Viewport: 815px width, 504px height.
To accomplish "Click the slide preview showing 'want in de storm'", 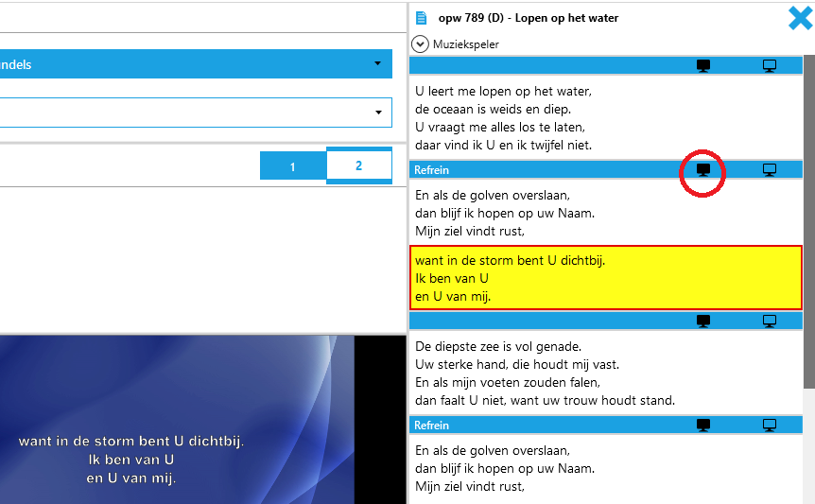I will point(177,419).
